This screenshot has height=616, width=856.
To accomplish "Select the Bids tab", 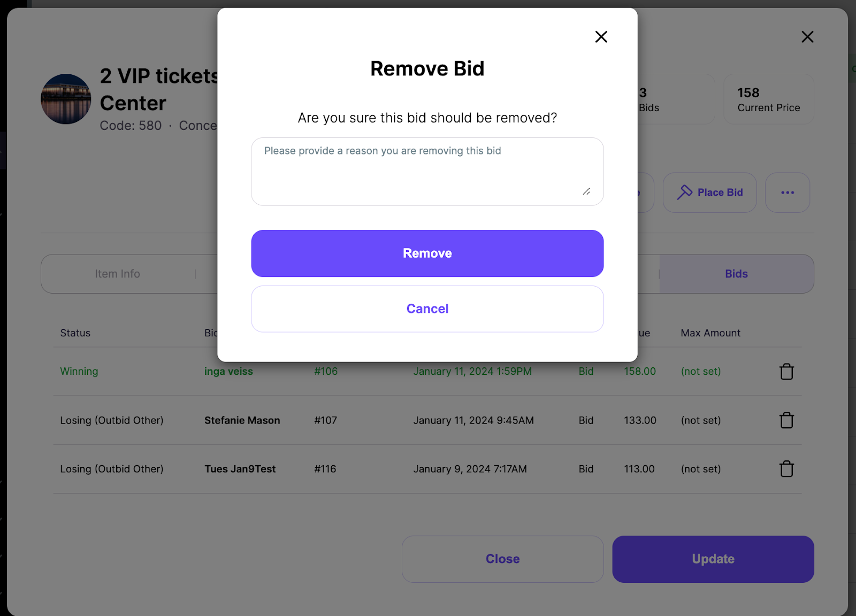I will [x=737, y=274].
